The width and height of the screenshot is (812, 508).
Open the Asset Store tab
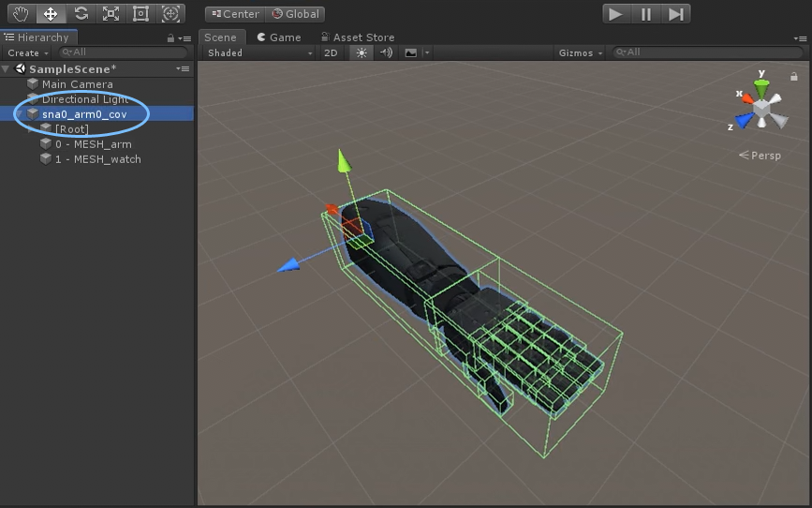[358, 37]
